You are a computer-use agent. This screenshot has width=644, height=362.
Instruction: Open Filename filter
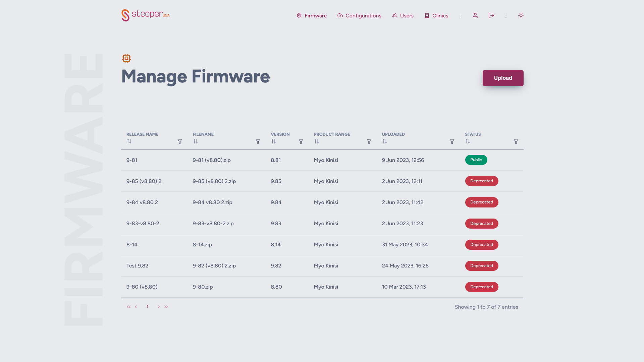(x=258, y=142)
